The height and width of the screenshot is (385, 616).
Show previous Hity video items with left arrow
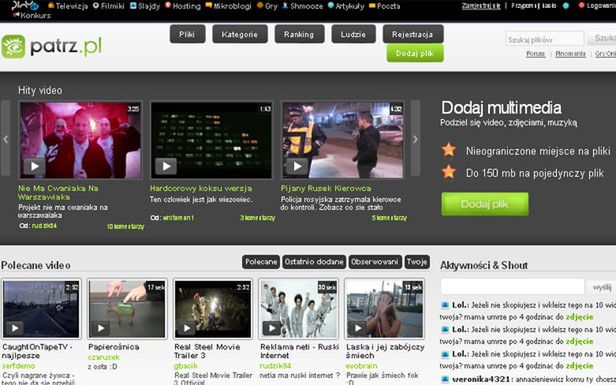6,139
